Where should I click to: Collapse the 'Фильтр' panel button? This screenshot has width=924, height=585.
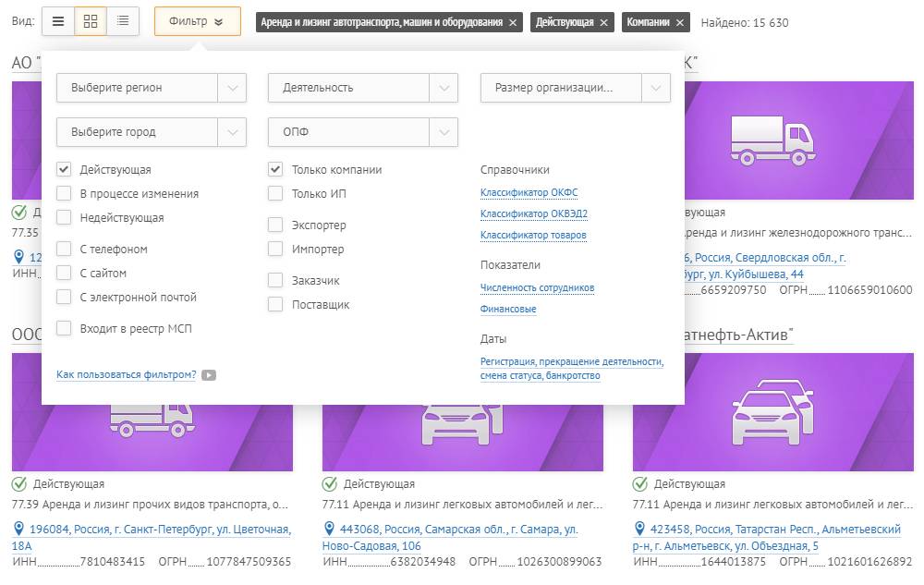tap(197, 21)
